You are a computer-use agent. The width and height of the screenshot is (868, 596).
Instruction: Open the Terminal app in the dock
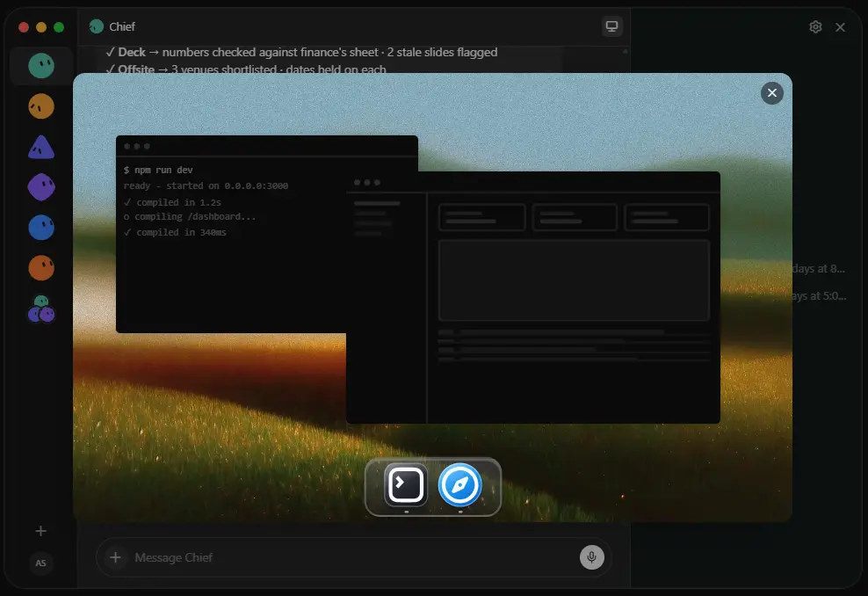[406, 486]
